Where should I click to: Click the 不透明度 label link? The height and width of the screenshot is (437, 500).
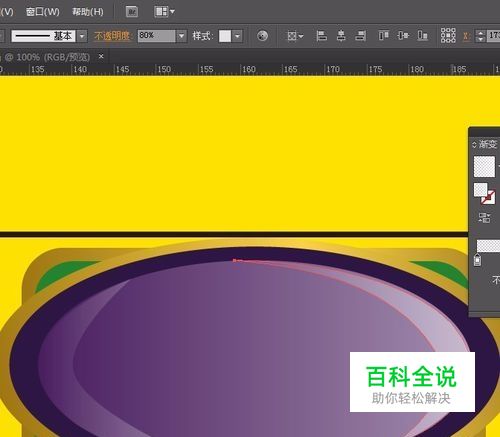tap(113, 36)
